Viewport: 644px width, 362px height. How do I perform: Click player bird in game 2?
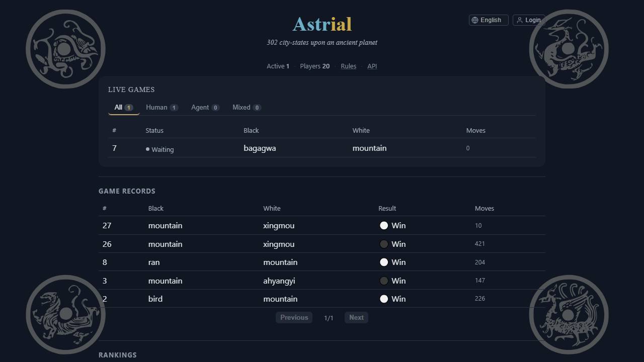click(155, 299)
